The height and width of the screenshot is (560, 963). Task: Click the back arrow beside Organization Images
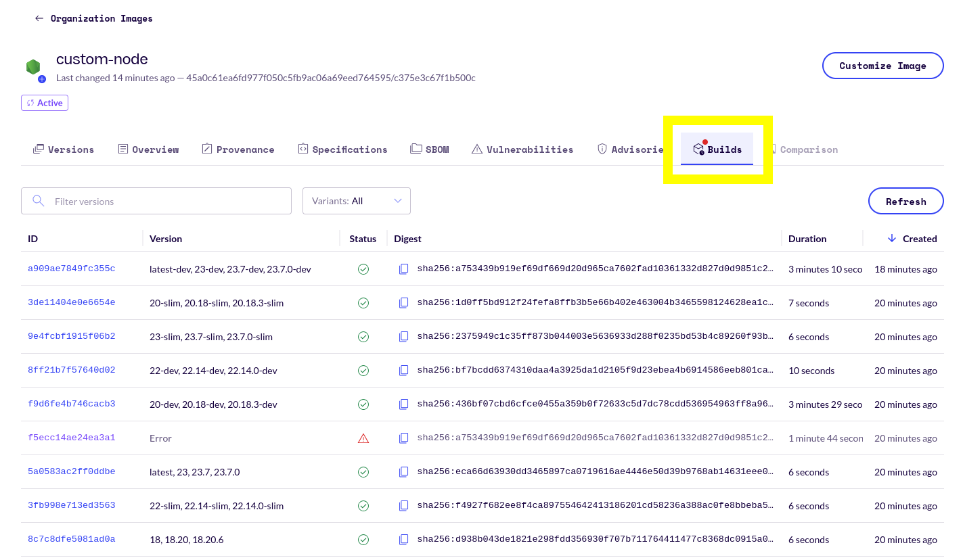tap(39, 18)
